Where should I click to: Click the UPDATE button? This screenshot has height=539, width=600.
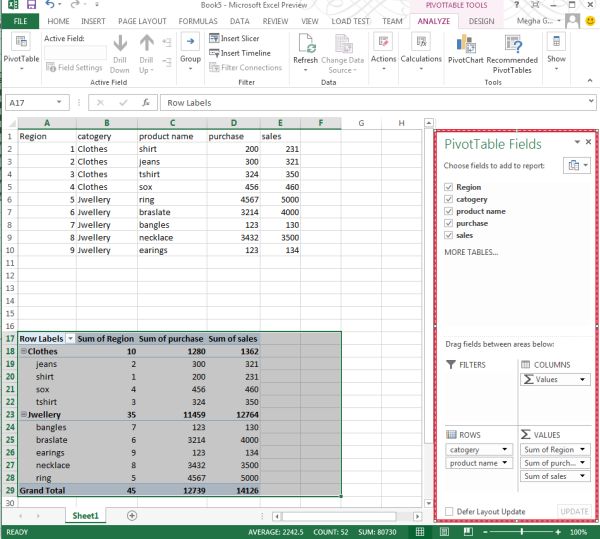pyautogui.click(x=574, y=511)
